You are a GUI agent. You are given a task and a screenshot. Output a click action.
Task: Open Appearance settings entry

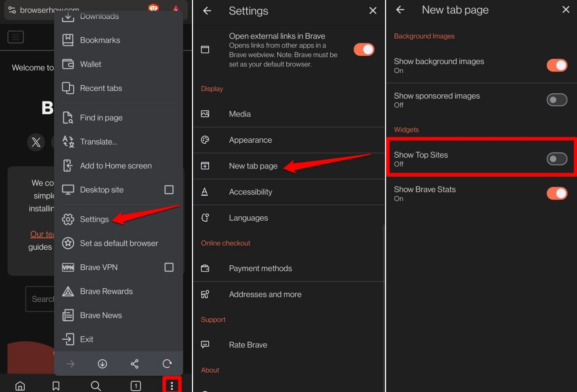tap(289, 140)
